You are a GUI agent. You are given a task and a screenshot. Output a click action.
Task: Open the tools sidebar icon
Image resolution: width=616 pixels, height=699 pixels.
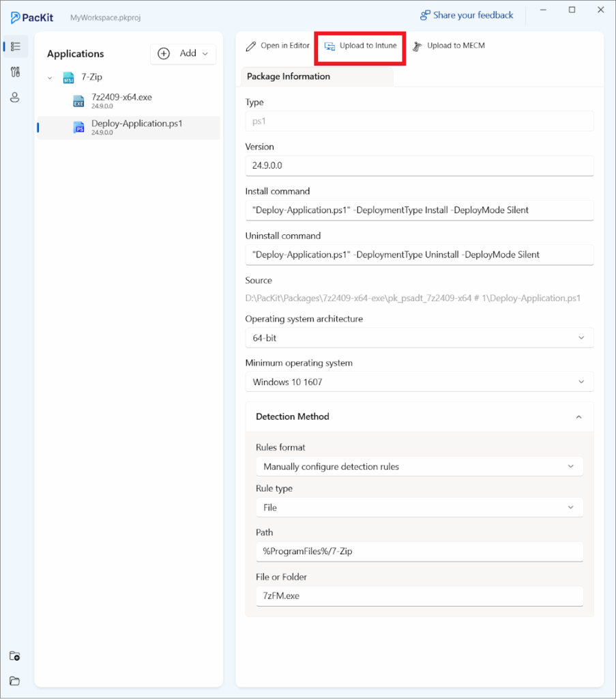coord(15,72)
